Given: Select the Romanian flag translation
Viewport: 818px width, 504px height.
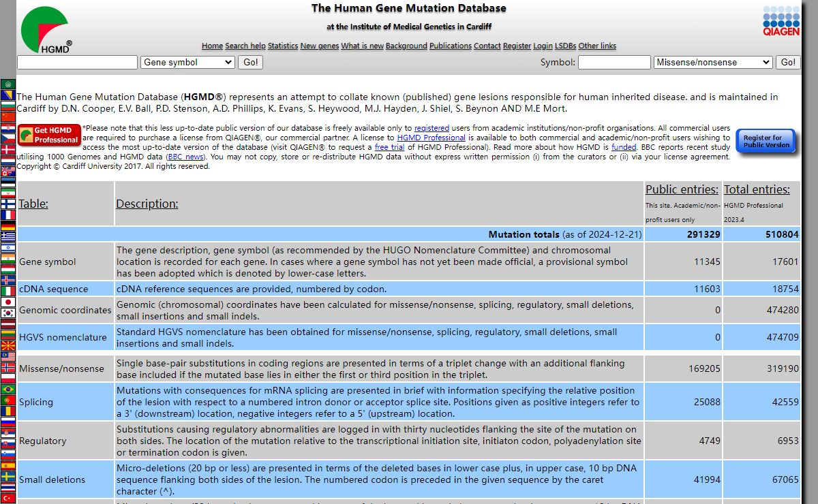Looking at the screenshot, I should coord(8,411).
